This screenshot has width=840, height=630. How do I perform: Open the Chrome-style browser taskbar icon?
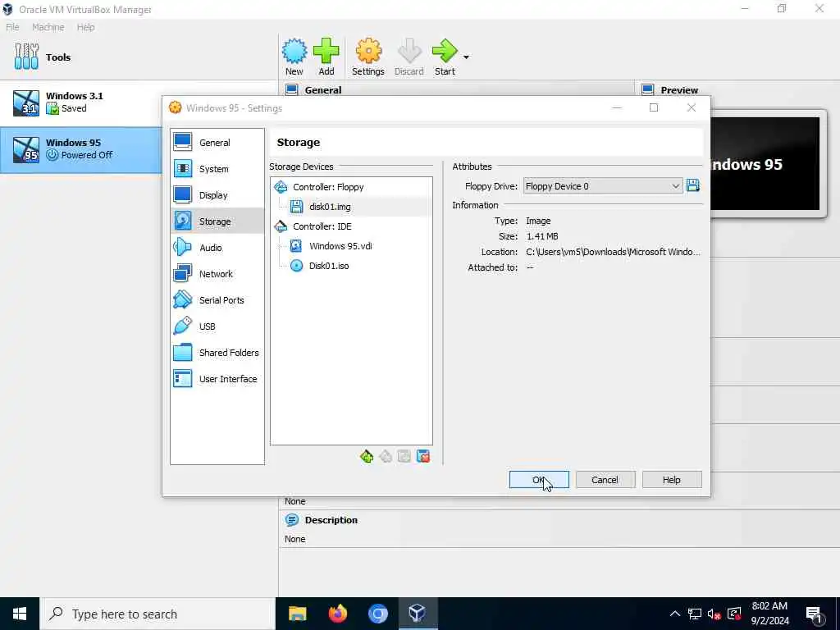[377, 614]
